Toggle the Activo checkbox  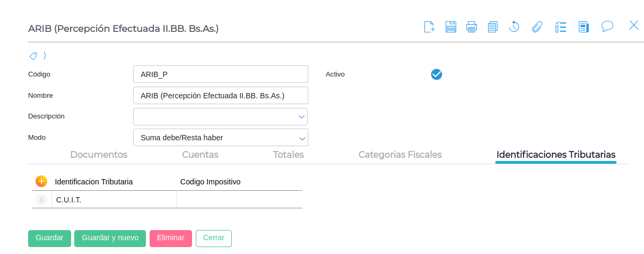tap(437, 74)
